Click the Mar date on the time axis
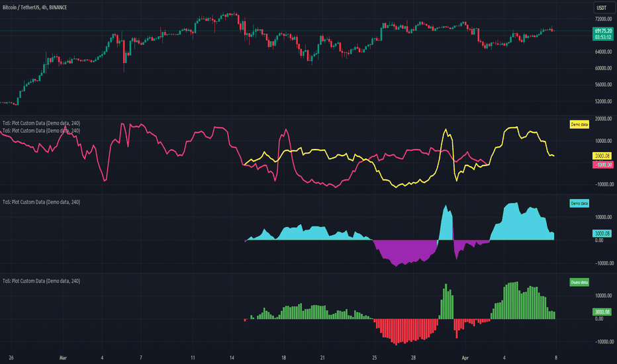This screenshot has width=617, height=364. (63, 357)
